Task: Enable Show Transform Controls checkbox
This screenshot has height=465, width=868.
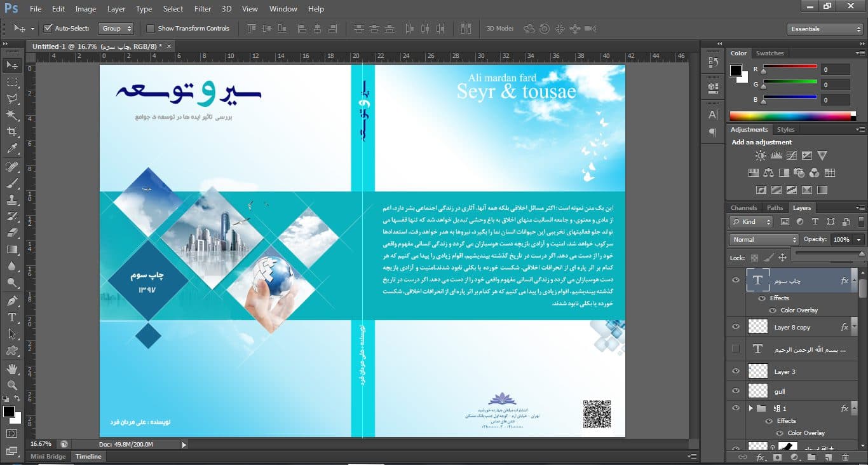Action: [151, 29]
